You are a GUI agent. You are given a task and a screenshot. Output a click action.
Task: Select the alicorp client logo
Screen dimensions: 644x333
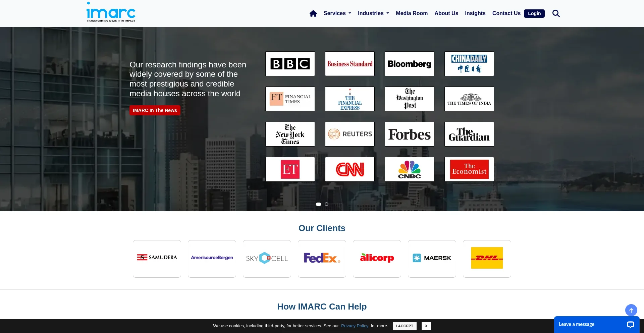(x=377, y=259)
